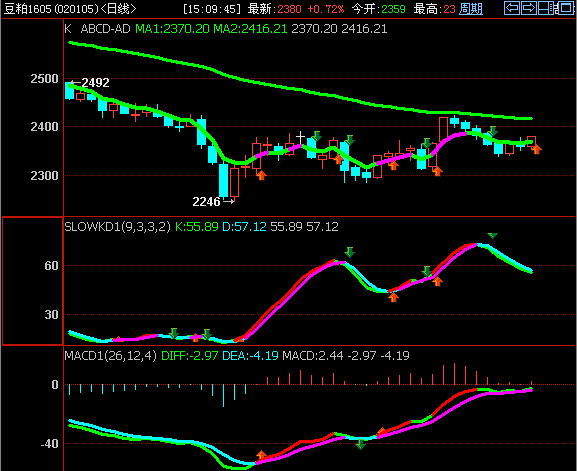The width and height of the screenshot is (577, 471).
Task: Click the 2400 price axis label
Action: 45,127
